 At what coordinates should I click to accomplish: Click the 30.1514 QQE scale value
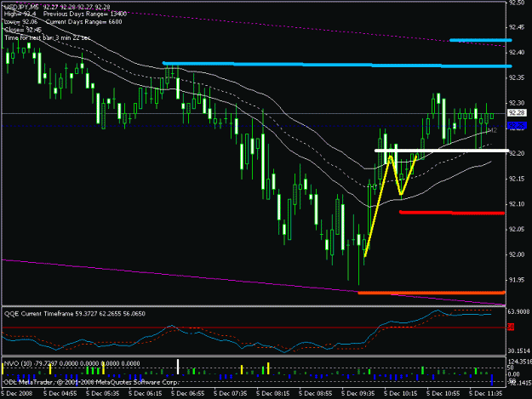click(518, 351)
